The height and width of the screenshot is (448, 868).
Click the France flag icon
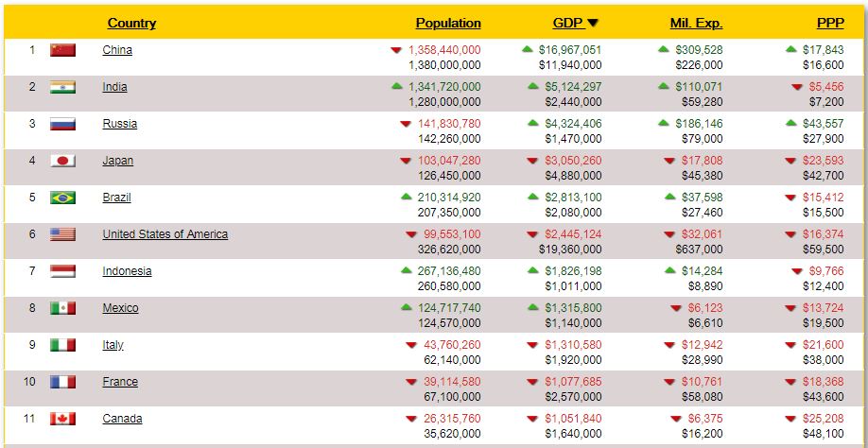(x=62, y=382)
